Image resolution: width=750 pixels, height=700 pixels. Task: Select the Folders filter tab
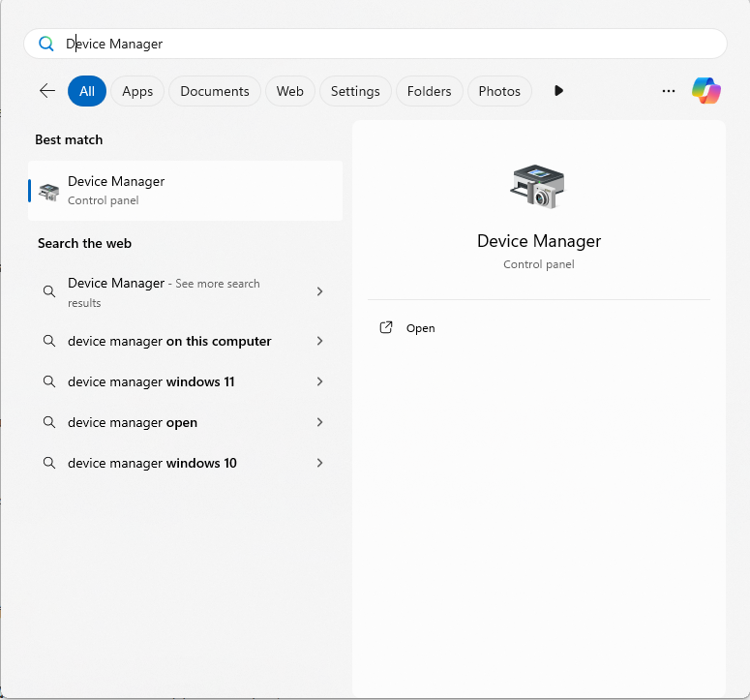coord(429,91)
